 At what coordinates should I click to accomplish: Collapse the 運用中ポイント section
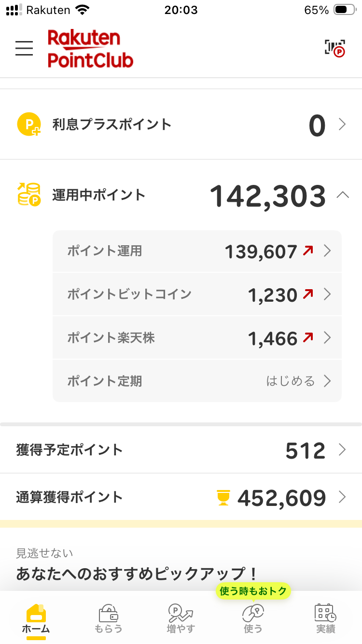click(342, 195)
